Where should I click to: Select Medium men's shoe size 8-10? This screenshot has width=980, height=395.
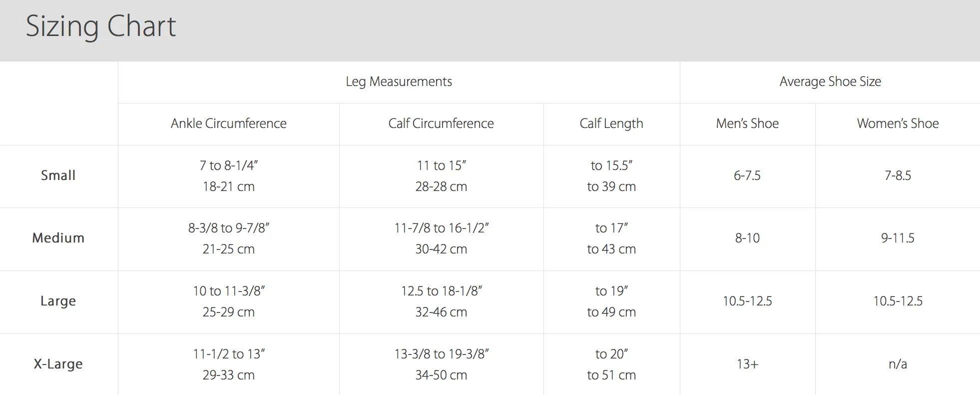tap(747, 238)
